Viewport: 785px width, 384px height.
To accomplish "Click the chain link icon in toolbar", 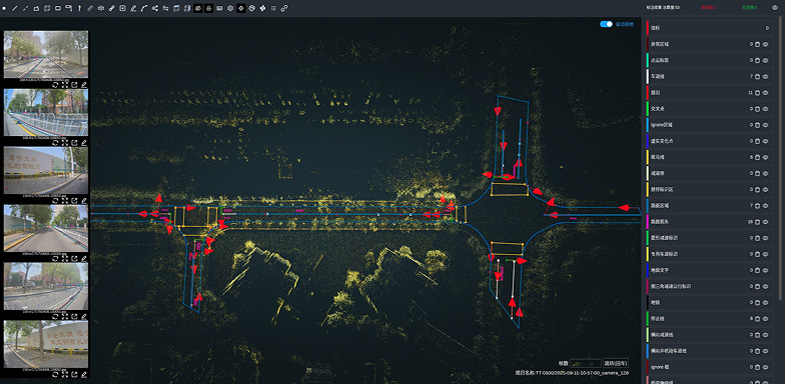I will pos(284,8).
